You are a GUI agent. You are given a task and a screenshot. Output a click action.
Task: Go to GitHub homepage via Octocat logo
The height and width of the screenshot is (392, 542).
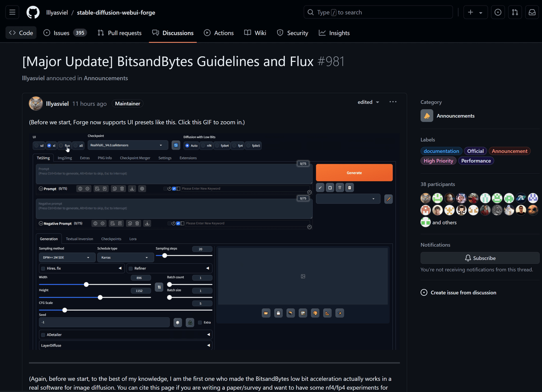33,12
